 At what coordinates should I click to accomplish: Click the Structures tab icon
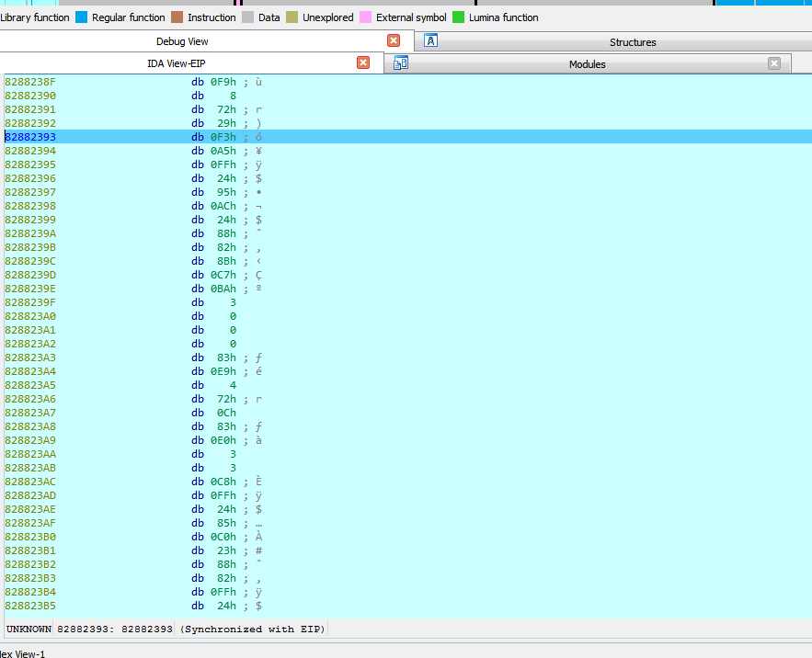pyautogui.click(x=430, y=41)
